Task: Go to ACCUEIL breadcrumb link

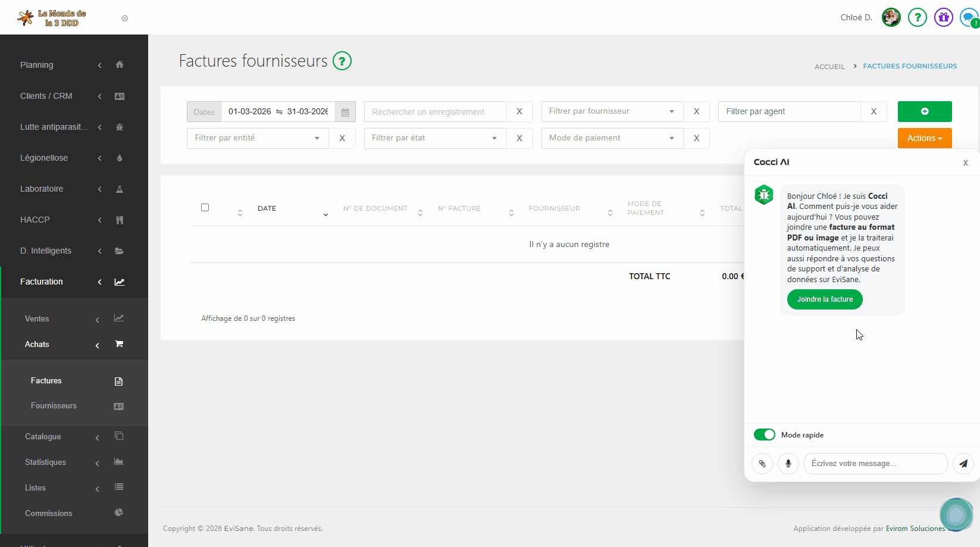Action: coord(829,67)
